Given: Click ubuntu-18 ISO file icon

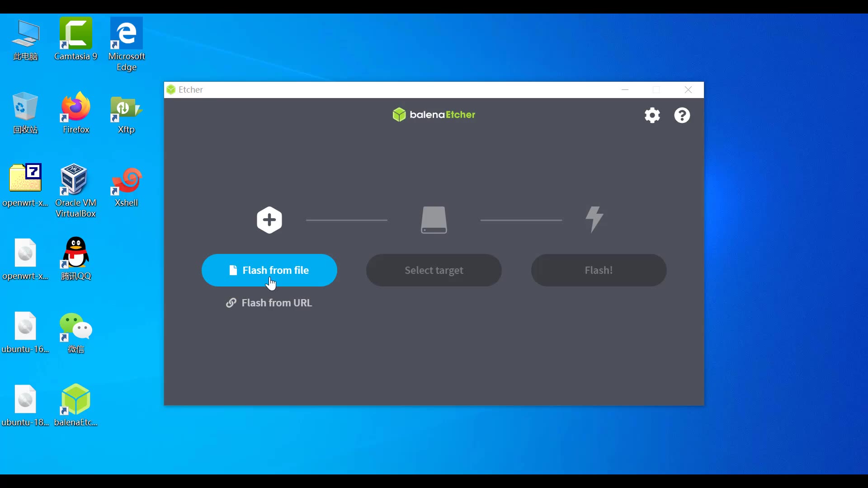Looking at the screenshot, I should click(x=25, y=399).
